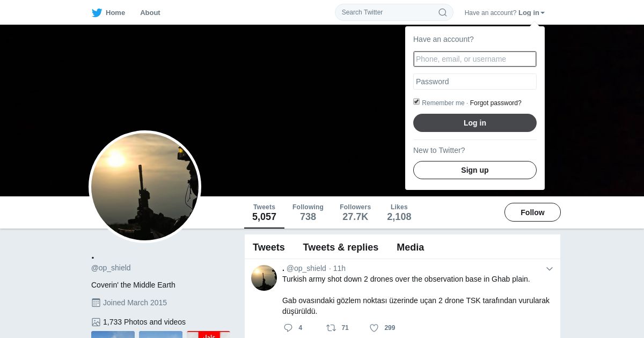The width and height of the screenshot is (644, 338).
Task: Focus the Phone, email, or username field
Action: click(x=475, y=59)
